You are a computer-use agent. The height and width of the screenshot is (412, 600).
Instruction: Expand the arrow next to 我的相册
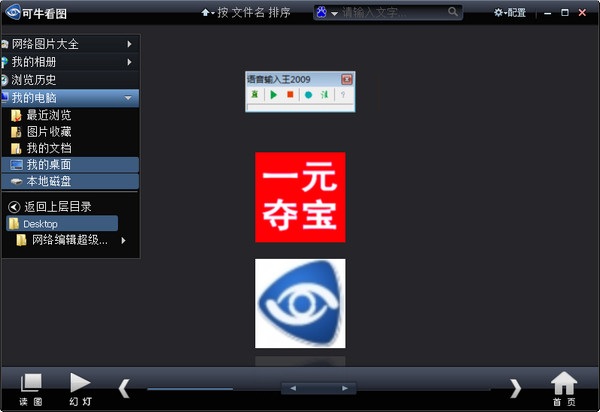click(129, 62)
